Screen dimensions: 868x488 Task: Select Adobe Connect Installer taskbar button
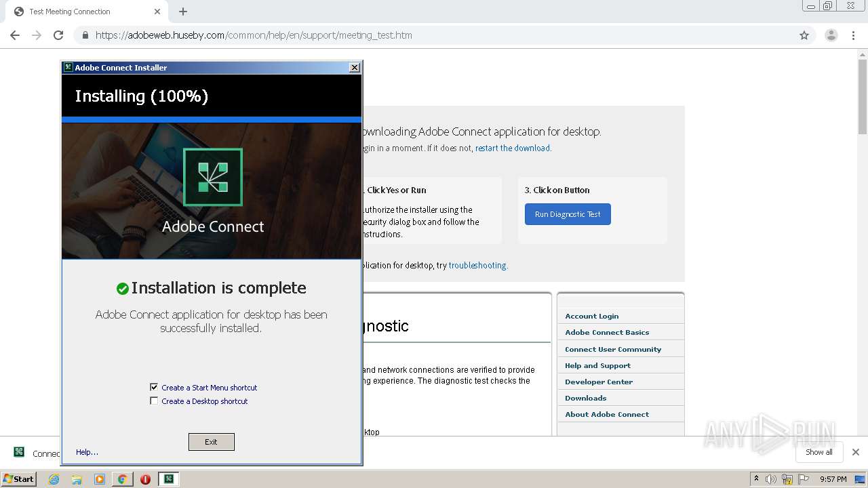click(168, 479)
